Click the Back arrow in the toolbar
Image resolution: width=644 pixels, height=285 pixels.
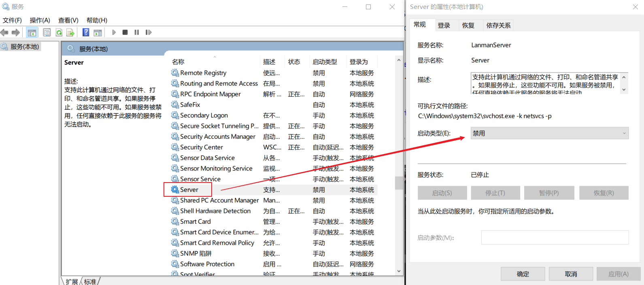point(4,32)
